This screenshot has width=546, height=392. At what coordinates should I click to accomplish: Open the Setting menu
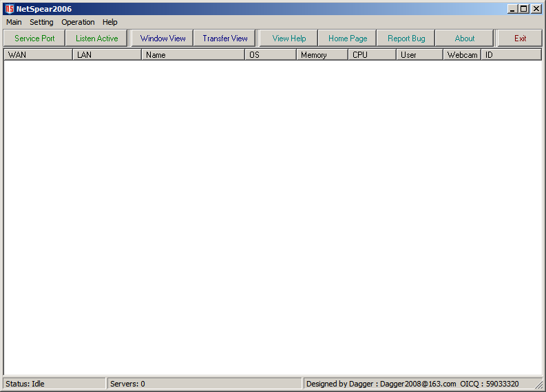[x=41, y=22]
